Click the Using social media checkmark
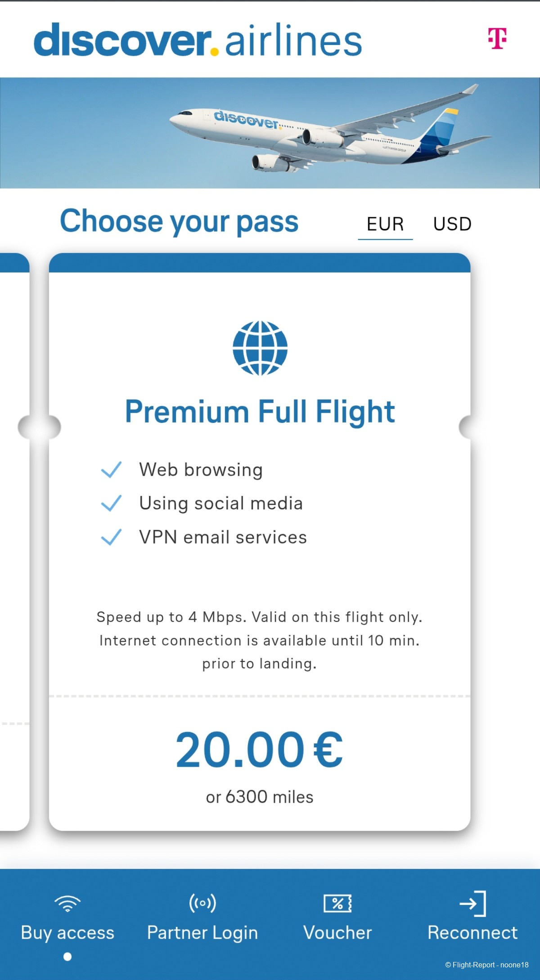The width and height of the screenshot is (540, 980). [111, 503]
